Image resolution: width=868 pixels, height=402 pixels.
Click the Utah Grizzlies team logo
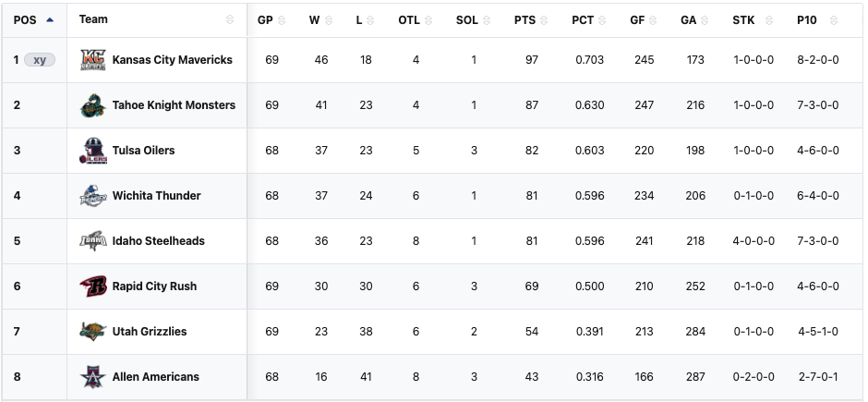click(x=93, y=331)
